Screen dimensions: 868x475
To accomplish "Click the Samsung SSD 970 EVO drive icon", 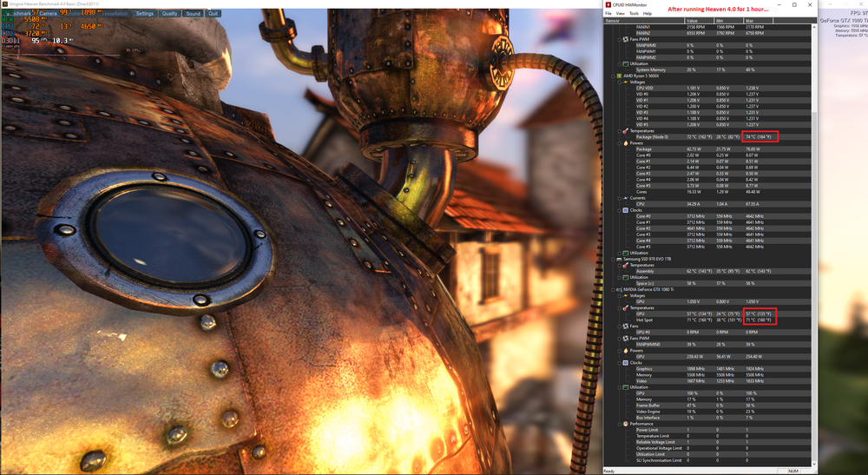I will click(619, 259).
